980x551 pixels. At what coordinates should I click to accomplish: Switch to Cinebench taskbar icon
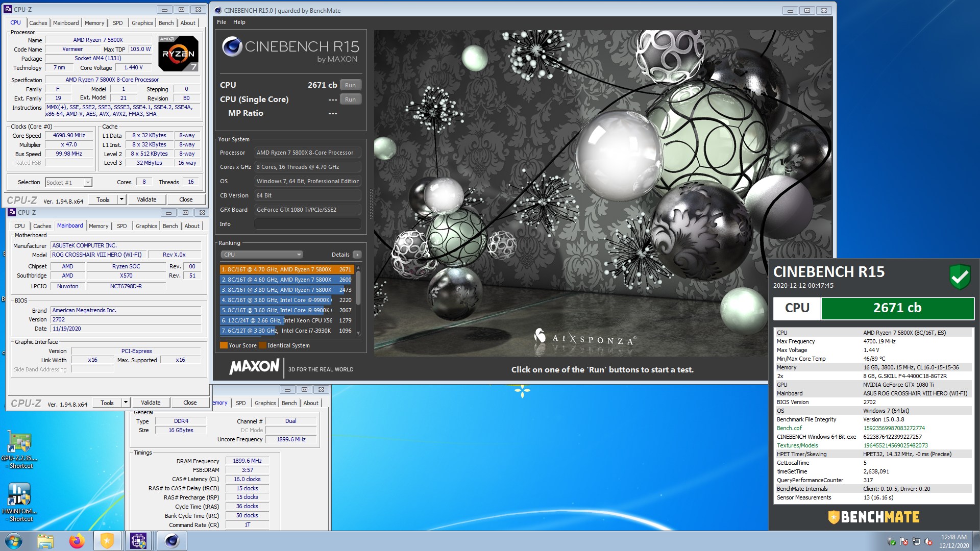tap(171, 541)
